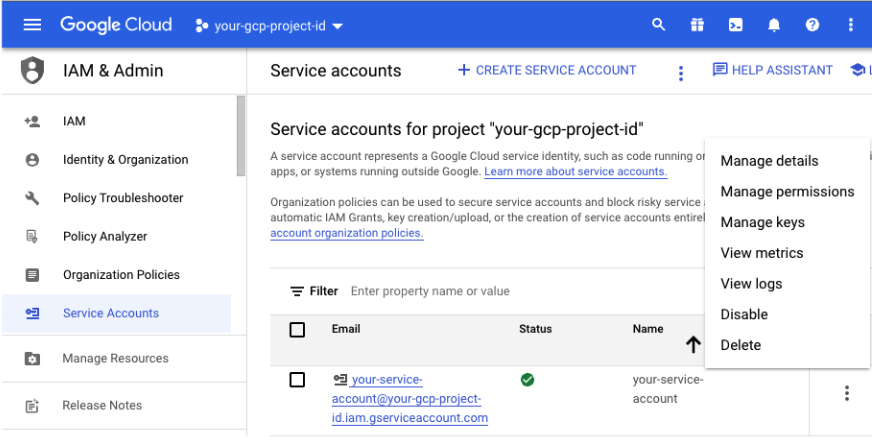Click the green enabled status checkmark
This screenshot has width=872, height=447.
pos(527,380)
